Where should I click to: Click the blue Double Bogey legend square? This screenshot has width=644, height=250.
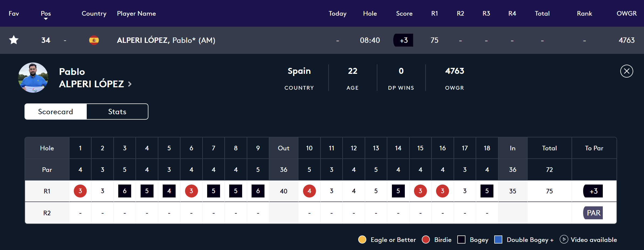tap(498, 239)
